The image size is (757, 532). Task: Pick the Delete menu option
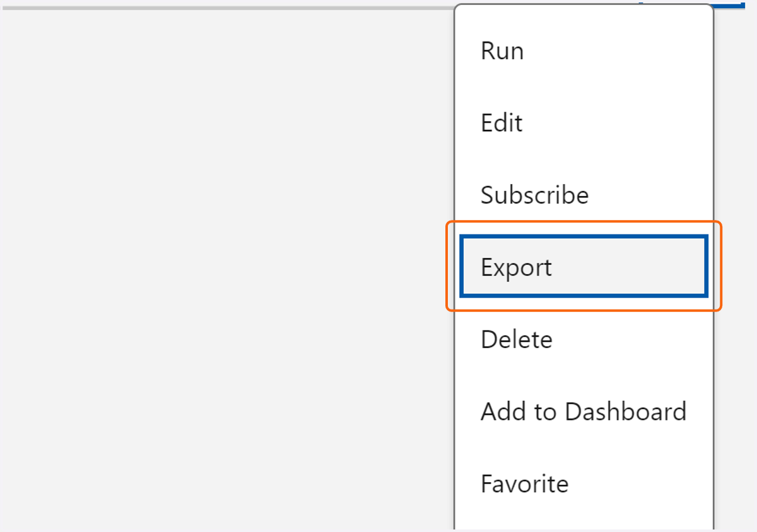(584, 339)
